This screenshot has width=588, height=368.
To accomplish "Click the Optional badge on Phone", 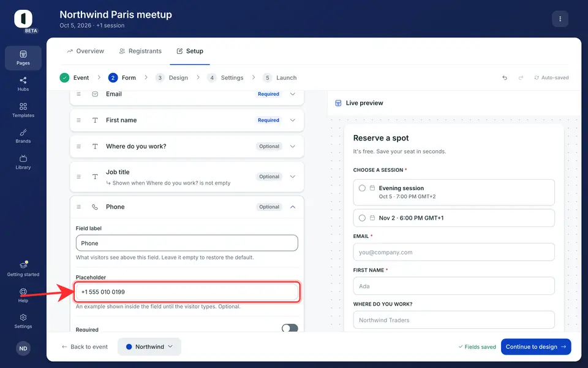I will [x=269, y=207].
